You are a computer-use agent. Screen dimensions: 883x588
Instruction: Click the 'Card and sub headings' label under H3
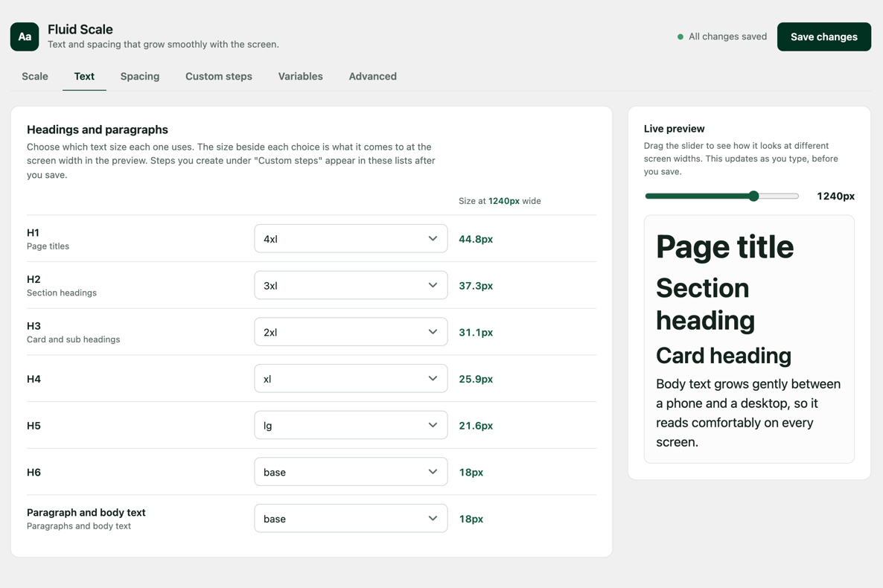(73, 339)
